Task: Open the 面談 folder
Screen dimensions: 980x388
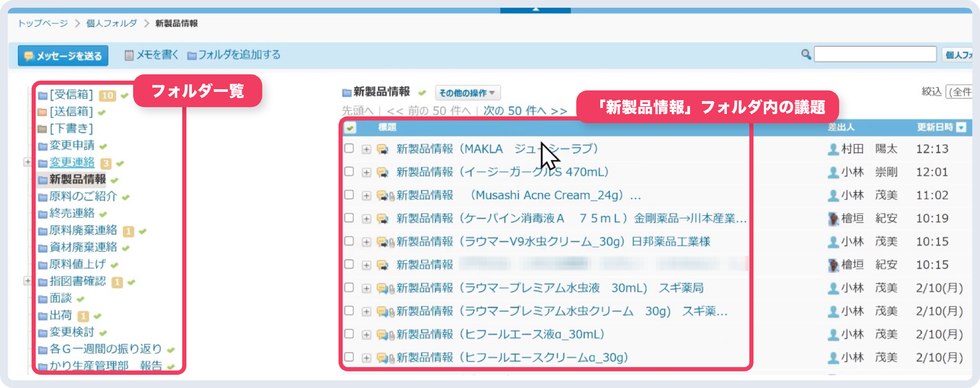Action: click(61, 298)
